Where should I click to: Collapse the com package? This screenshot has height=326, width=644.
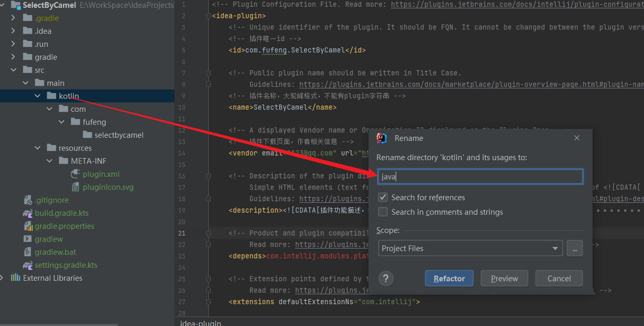point(49,109)
